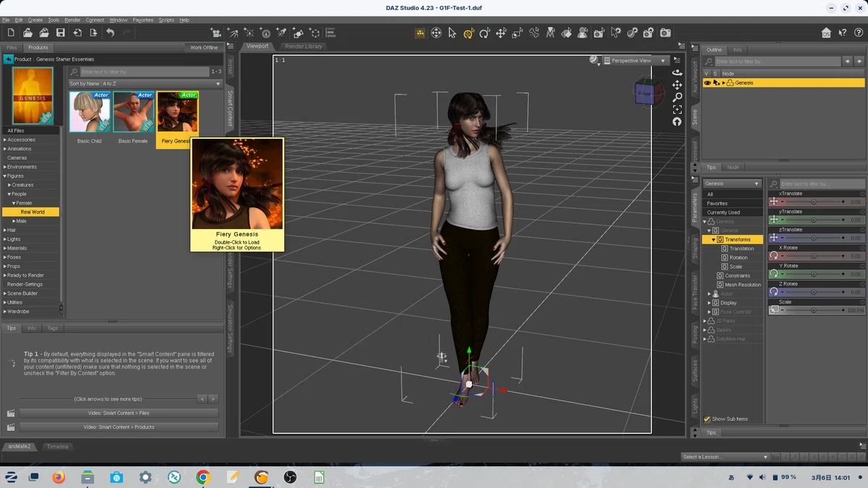Select the Rotate tool in toolbar
Screen dimensions: 868x488
(x=485, y=33)
